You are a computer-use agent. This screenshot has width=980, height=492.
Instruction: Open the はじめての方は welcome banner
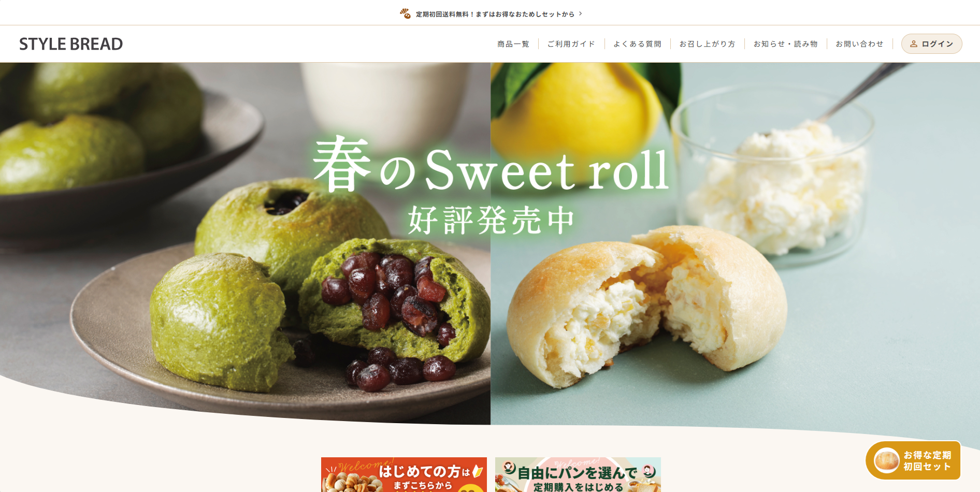tap(404, 474)
